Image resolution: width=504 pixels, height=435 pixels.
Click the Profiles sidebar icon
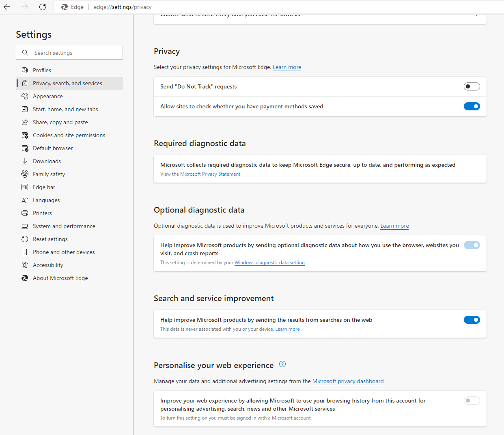coord(25,70)
